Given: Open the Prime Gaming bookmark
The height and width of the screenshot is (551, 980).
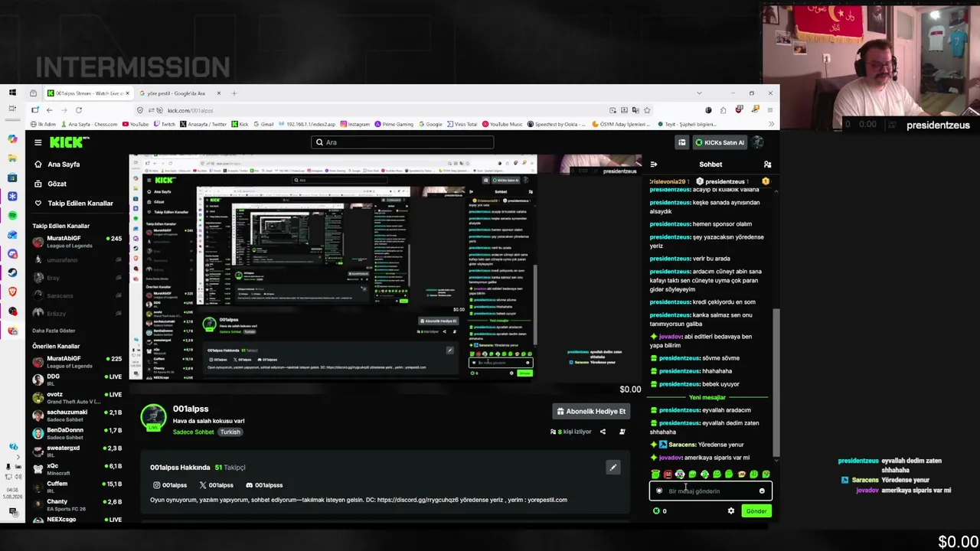Looking at the screenshot, I should (394, 124).
